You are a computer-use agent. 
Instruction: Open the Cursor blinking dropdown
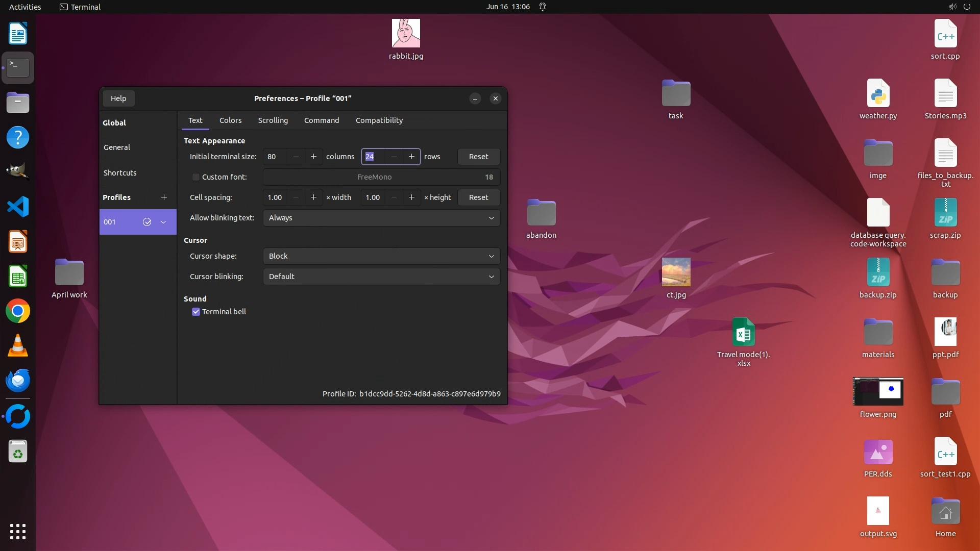[x=381, y=277]
